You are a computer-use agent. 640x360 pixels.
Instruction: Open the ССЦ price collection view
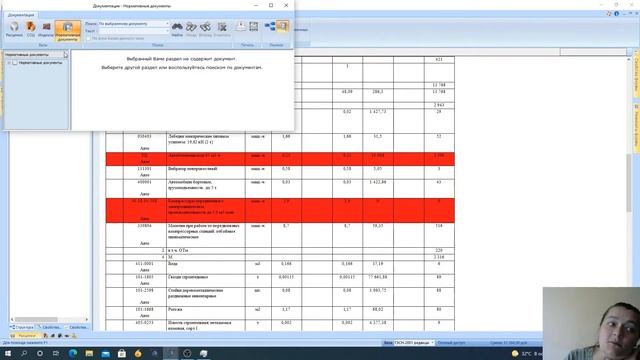coord(31,29)
